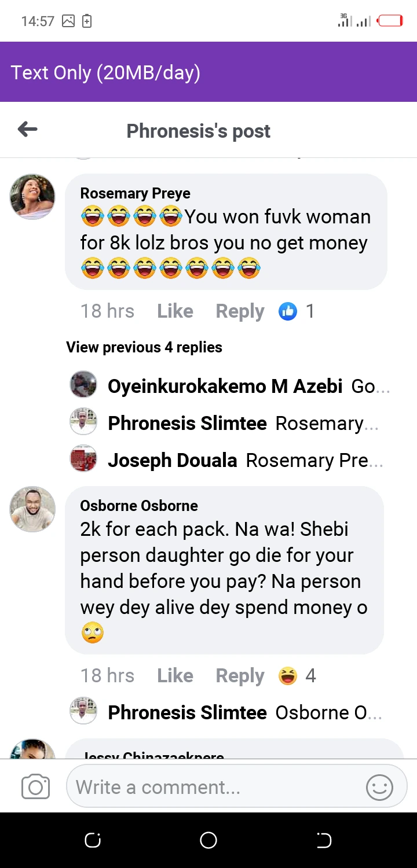Open the camera icon to attach photo

35,787
